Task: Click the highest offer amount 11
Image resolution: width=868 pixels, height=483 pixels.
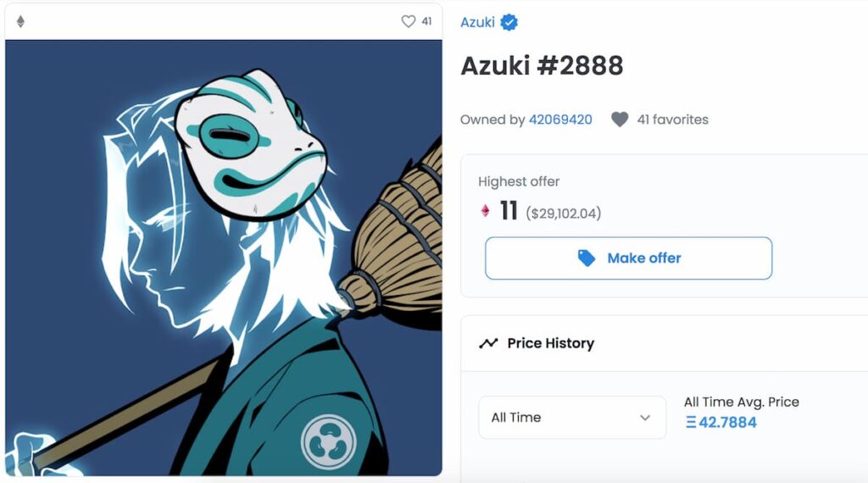Action: (x=509, y=211)
